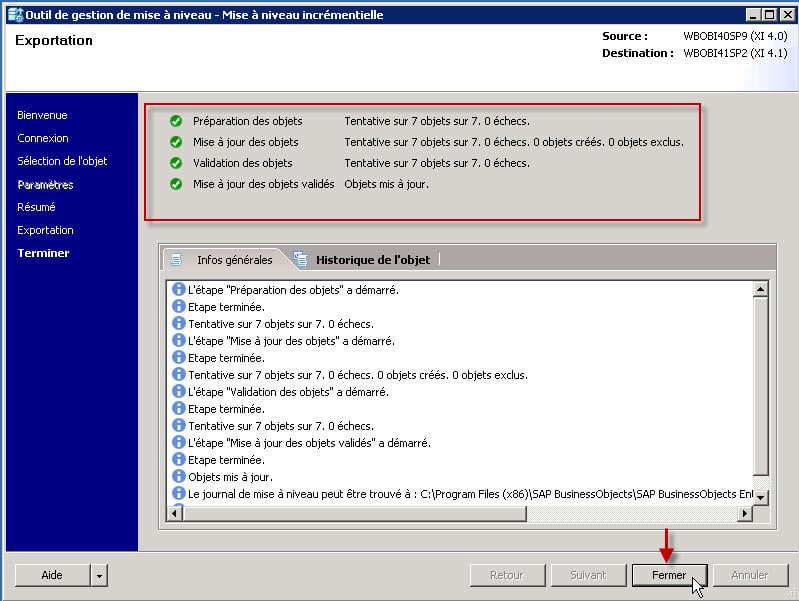Click the Infos générales tab icon
799x601 pixels.
click(x=177, y=259)
